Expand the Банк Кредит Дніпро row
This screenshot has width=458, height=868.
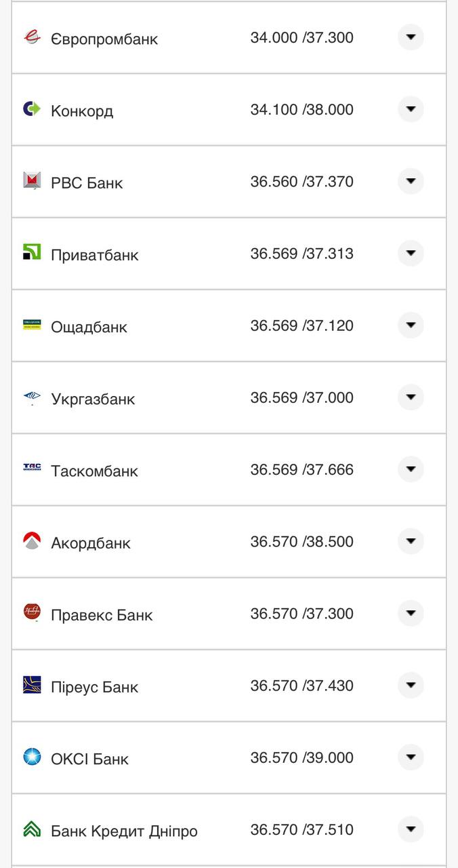411,829
